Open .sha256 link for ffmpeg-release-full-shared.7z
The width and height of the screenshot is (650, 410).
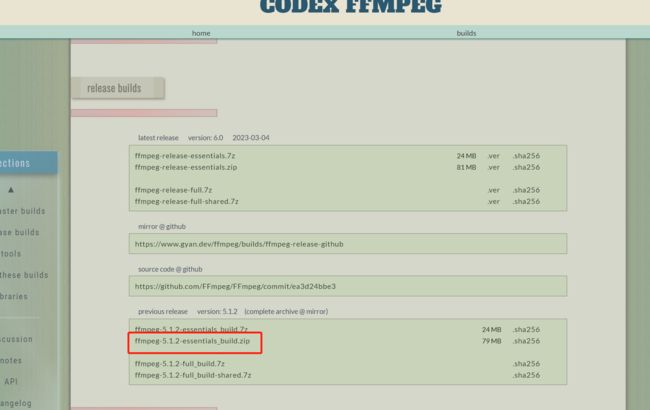click(x=526, y=201)
